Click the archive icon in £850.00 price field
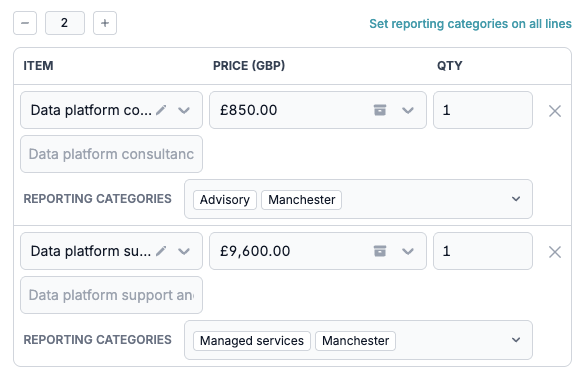The image size is (584, 380). (x=380, y=110)
